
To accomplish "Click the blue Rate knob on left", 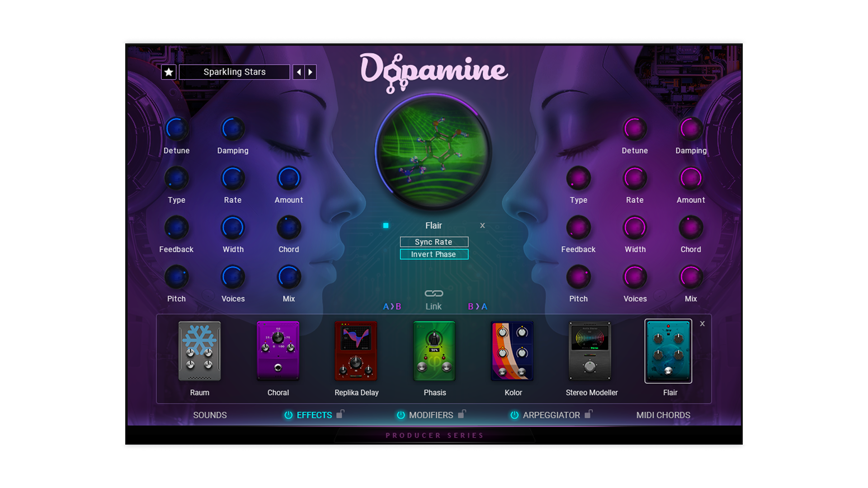I will coord(233,178).
